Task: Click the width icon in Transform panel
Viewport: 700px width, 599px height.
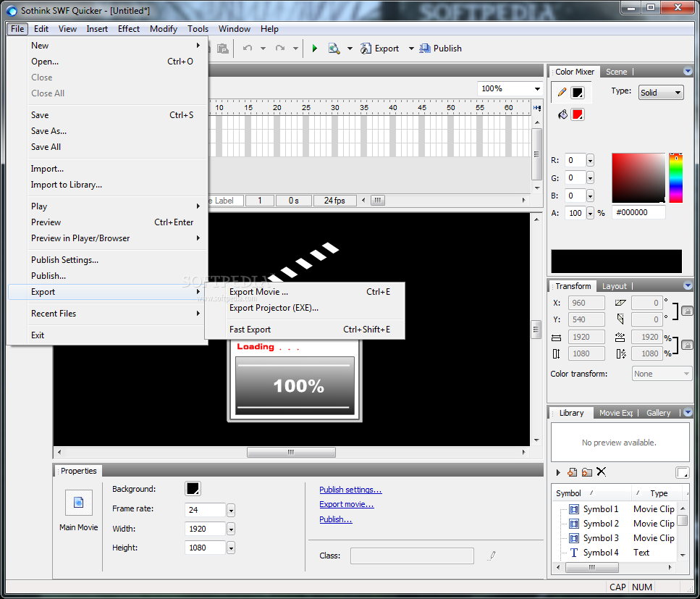Action: pyautogui.click(x=556, y=338)
